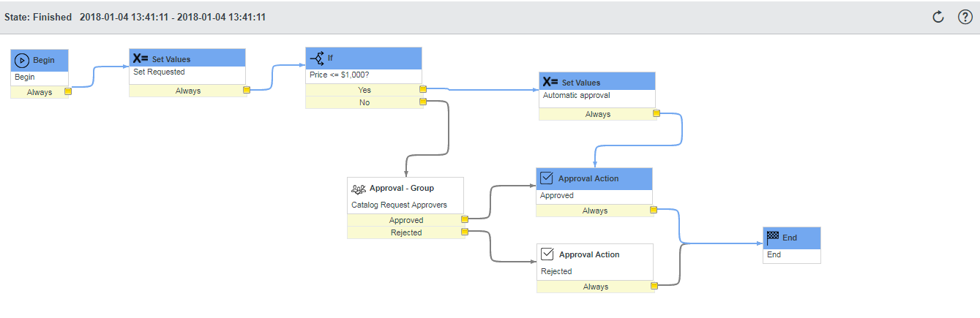Select the Set Values header for Automatic approval
980x318 pixels.
(x=597, y=83)
